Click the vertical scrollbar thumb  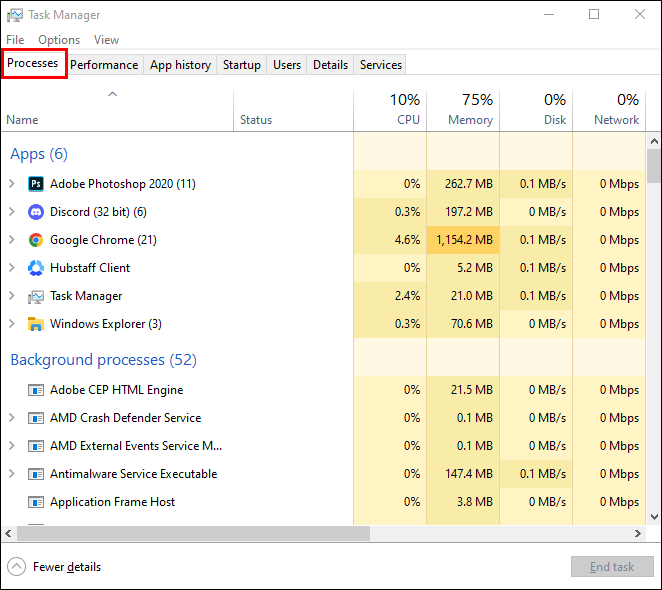(x=654, y=165)
